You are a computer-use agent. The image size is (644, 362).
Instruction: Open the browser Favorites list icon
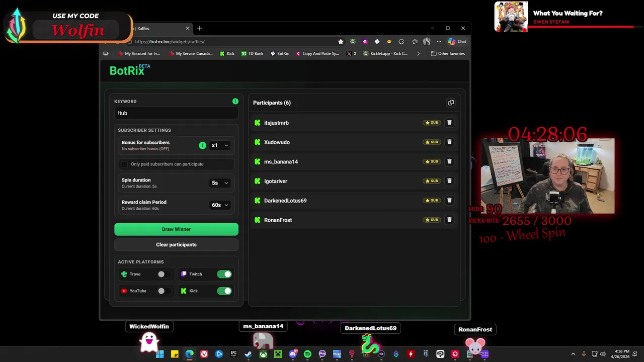[x=415, y=42]
